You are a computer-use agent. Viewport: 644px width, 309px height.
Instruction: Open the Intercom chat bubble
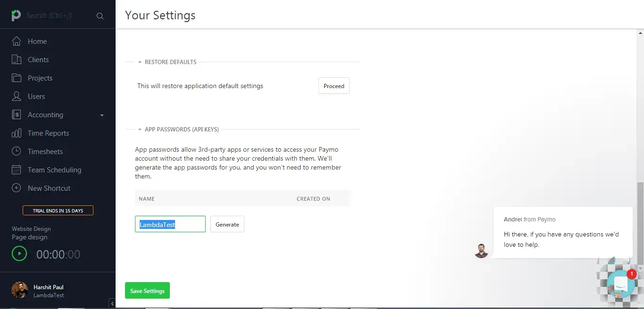(x=621, y=284)
